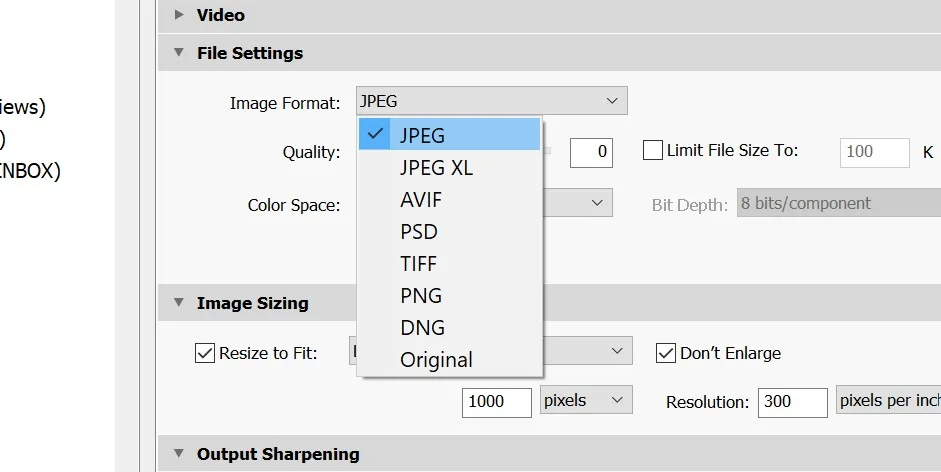Select JPEG from the format list
This screenshot has height=472, width=941.
tap(449, 135)
